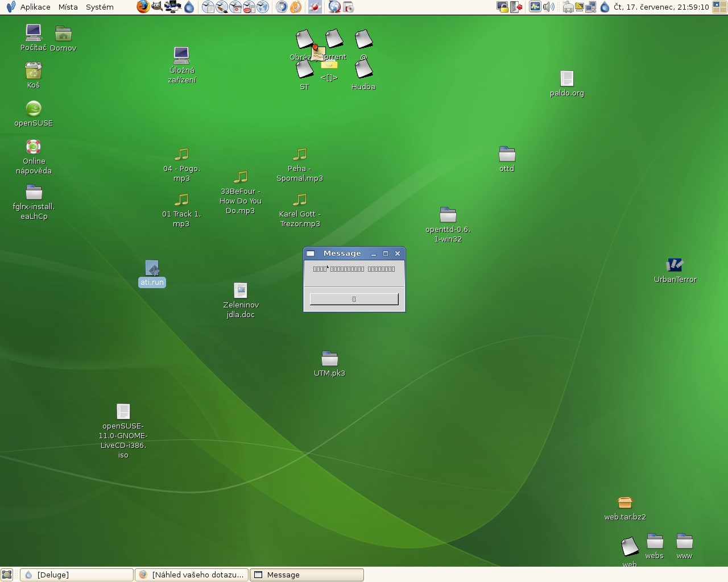Open the OpenOffice Writer launcher
Viewport: 728px width, 582px height.
coord(208,7)
